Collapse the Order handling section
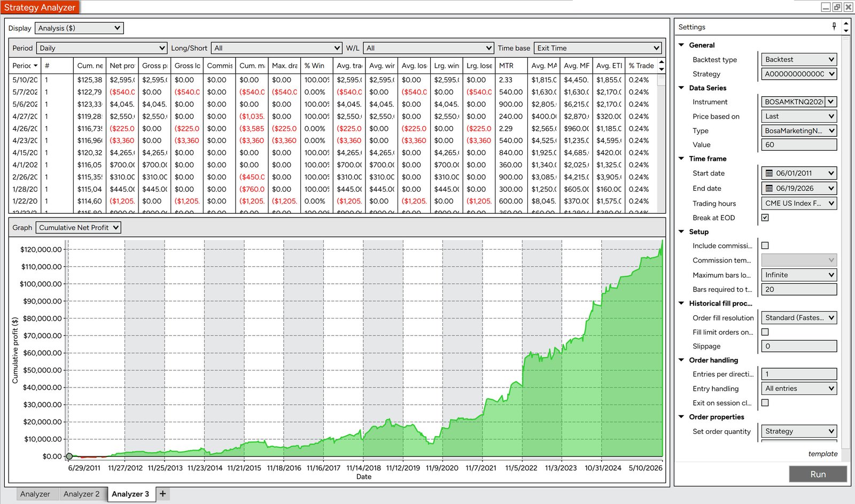This screenshot has height=504, width=855. click(681, 360)
